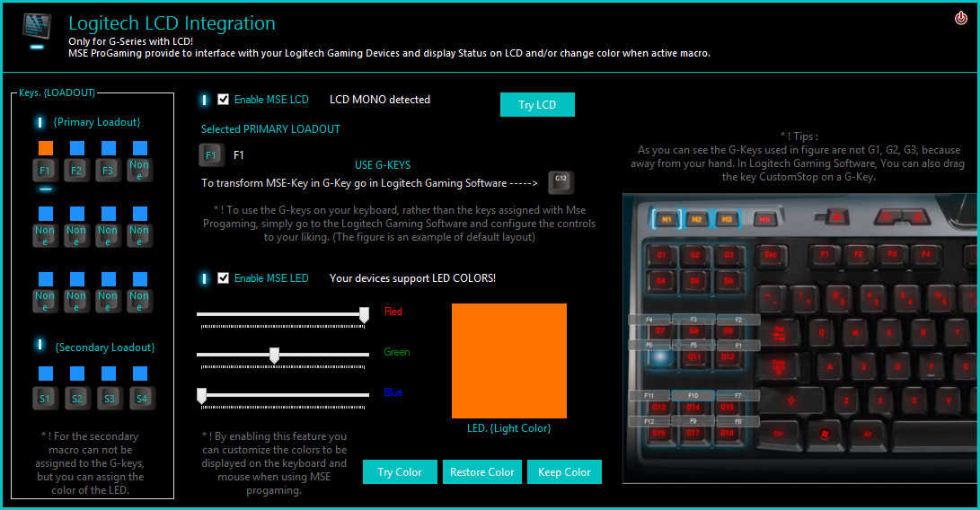Image resolution: width=980 pixels, height=510 pixels.
Task: Click the blue swatch above S4
Action: click(x=140, y=374)
